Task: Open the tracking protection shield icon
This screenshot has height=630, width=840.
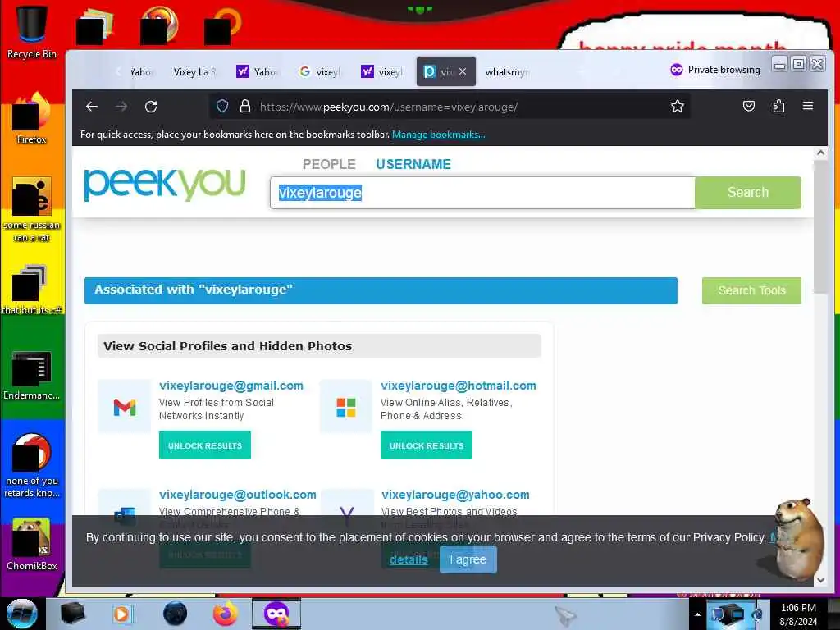Action: [x=222, y=107]
